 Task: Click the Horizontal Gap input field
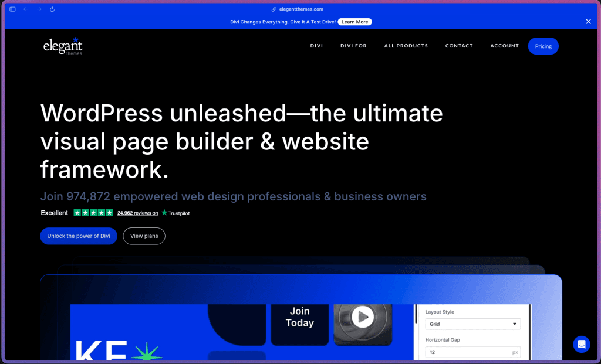(x=472, y=352)
